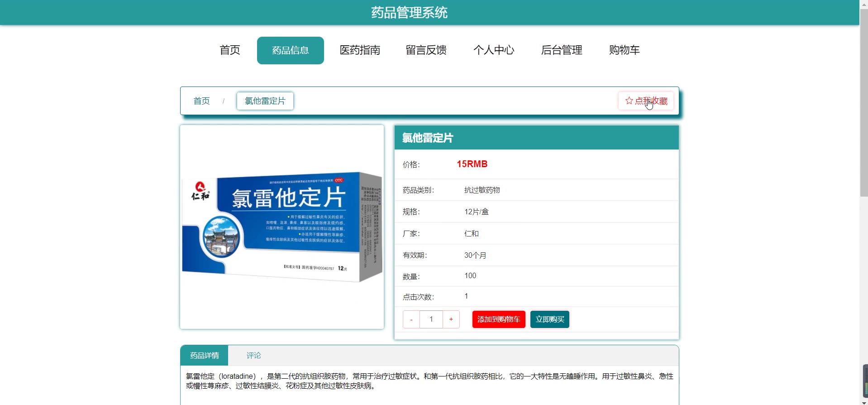Screen dimensions: 868x405
Task: Click 立即购买 button
Action: (550, 319)
